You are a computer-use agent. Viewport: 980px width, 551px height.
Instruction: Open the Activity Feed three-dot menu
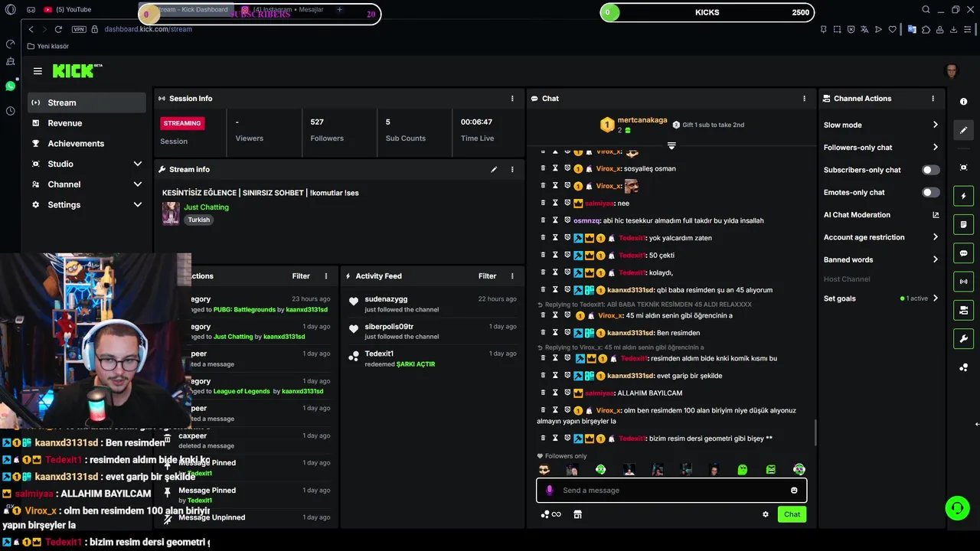click(512, 276)
